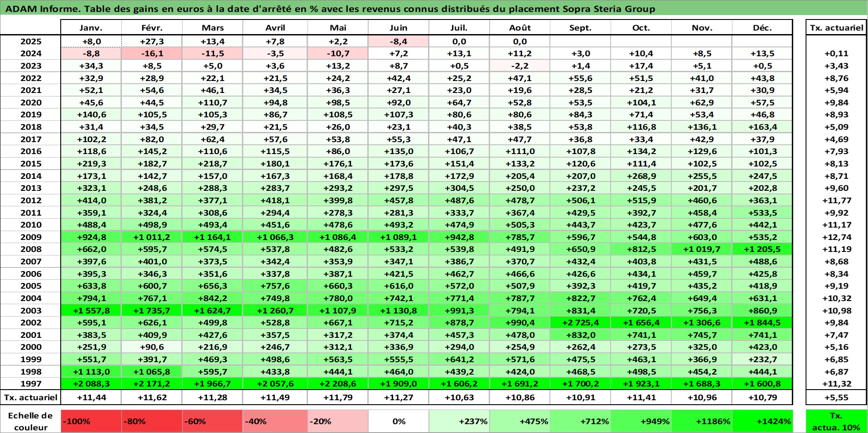Click the +11,77 actuarial rate for 2012
The width and height of the screenshot is (868, 433).
836,201
